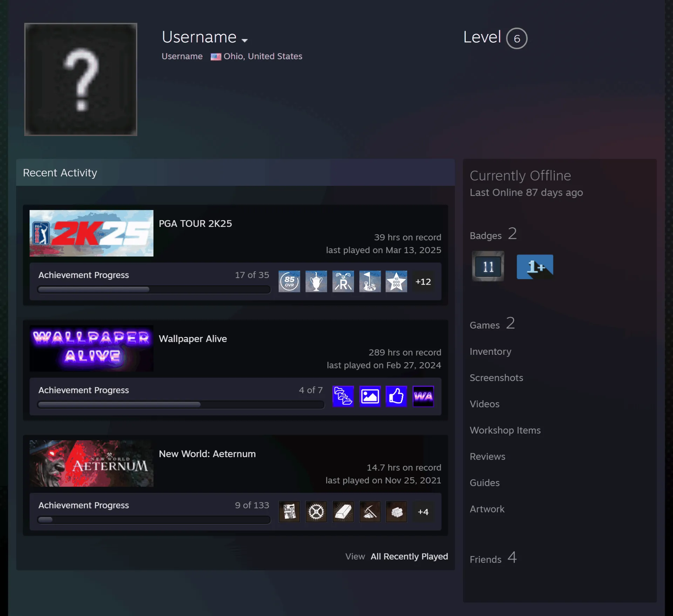Screen dimensions: 673x616
Task: Open the Artwork link
Action: pyautogui.click(x=487, y=509)
